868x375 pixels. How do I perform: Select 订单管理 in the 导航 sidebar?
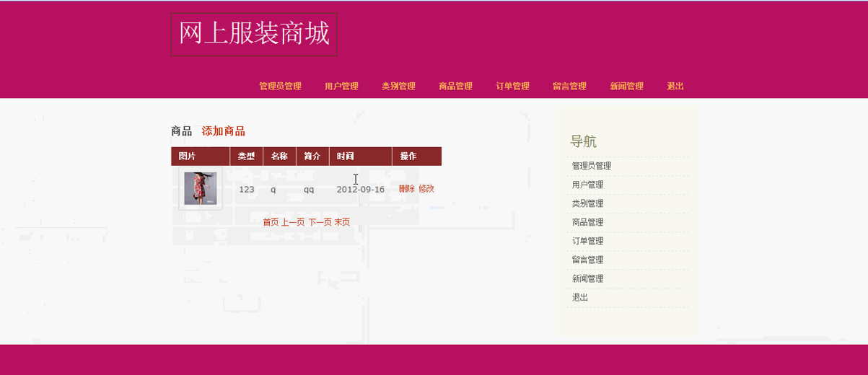[587, 241]
